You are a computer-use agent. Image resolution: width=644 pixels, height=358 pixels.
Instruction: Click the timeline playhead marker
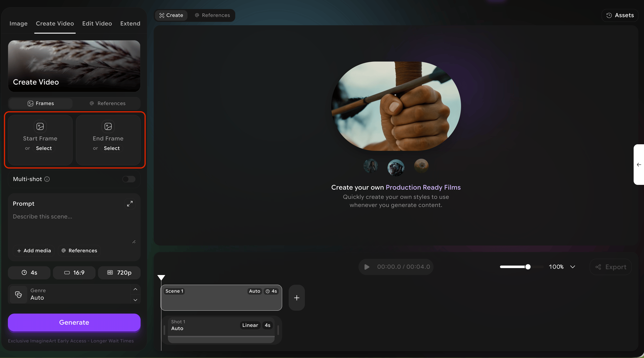click(161, 278)
